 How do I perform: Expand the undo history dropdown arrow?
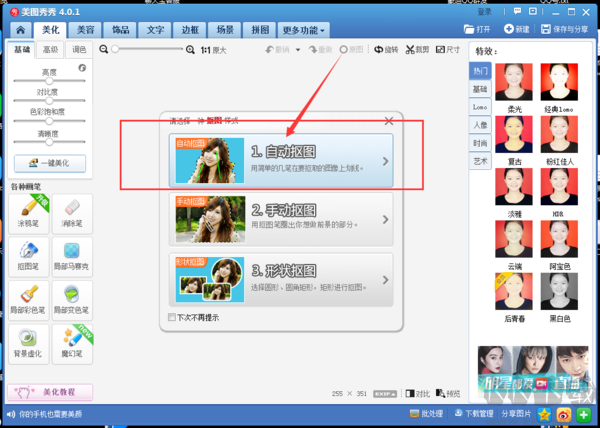(298, 50)
